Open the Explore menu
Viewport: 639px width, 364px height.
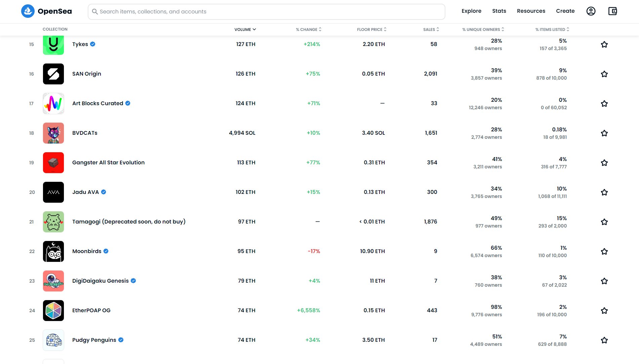[x=471, y=11]
